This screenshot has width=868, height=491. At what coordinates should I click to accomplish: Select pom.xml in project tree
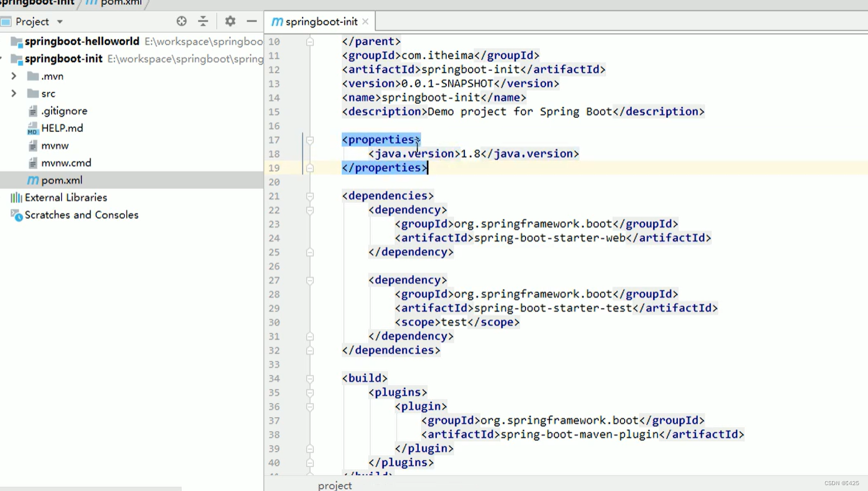point(62,180)
